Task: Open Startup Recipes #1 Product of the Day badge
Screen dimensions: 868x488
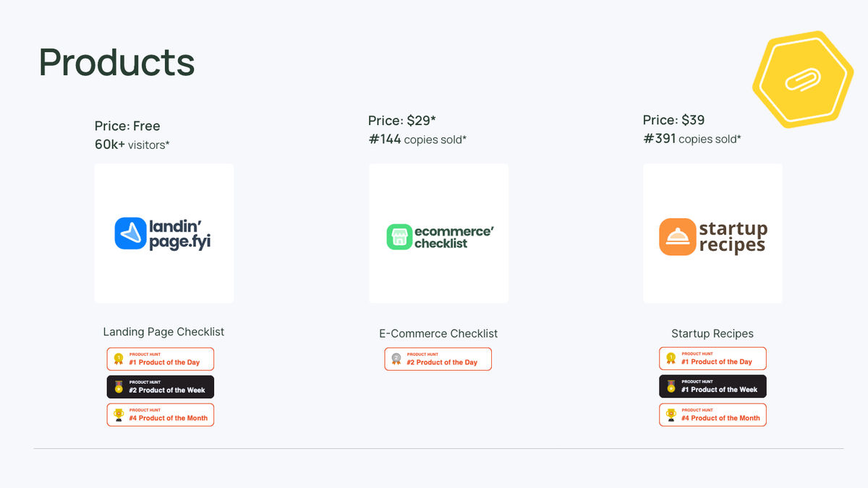Action: [712, 359]
